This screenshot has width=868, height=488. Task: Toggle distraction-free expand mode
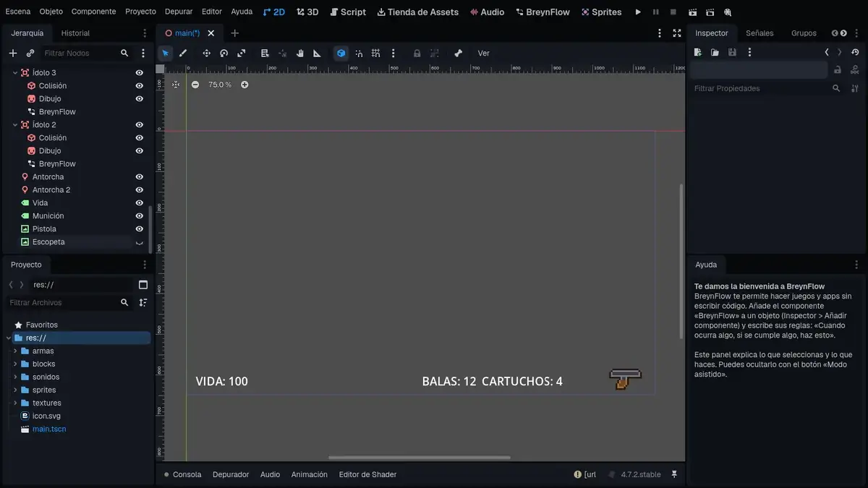[x=677, y=33]
